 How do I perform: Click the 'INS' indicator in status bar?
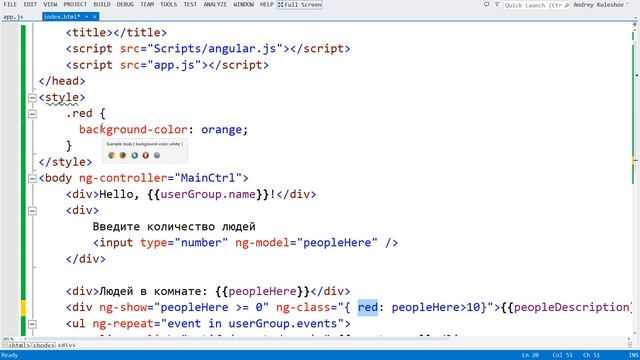[633, 355]
